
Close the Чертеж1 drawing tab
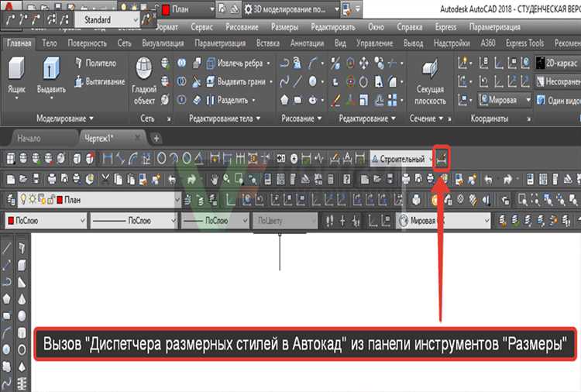tap(137, 138)
